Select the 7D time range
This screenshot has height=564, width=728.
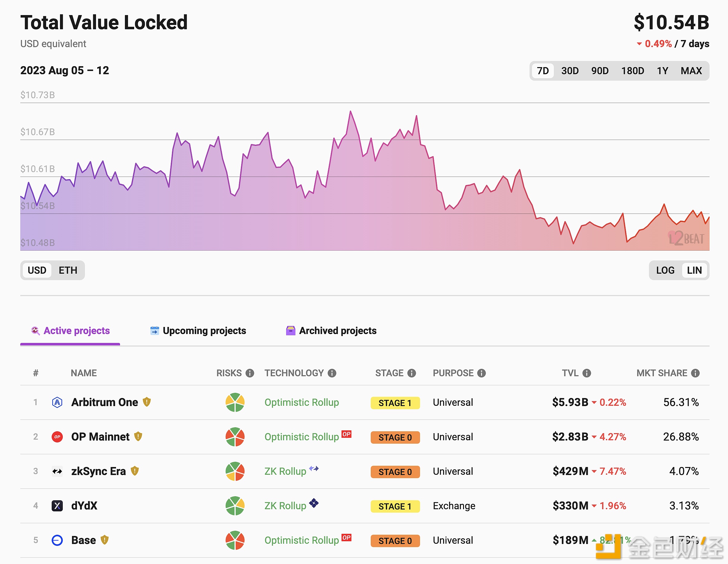[543, 71]
